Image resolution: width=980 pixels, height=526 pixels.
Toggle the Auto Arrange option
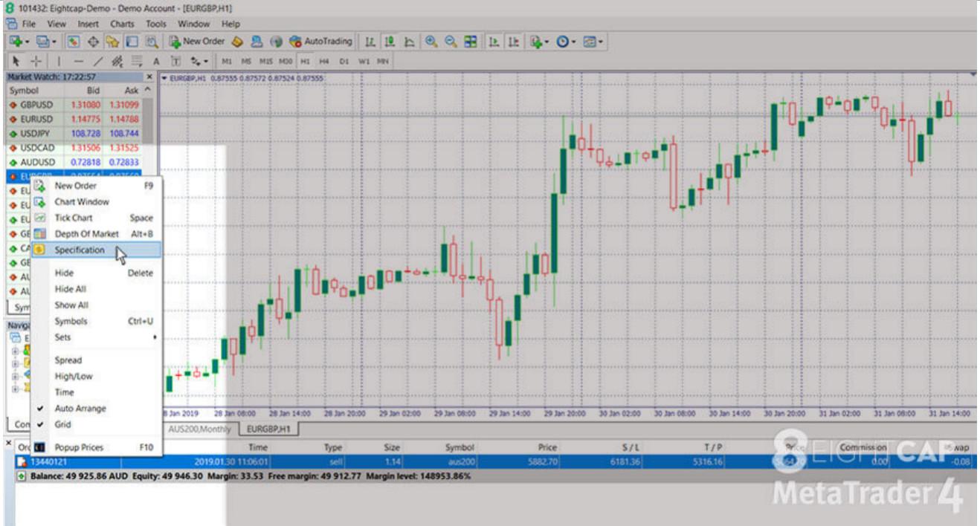tap(80, 409)
